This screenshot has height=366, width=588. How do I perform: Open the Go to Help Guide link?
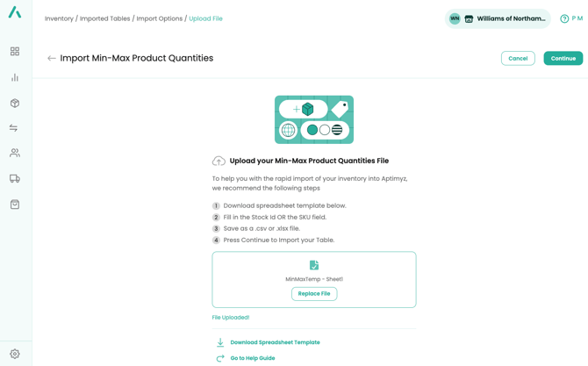click(253, 358)
